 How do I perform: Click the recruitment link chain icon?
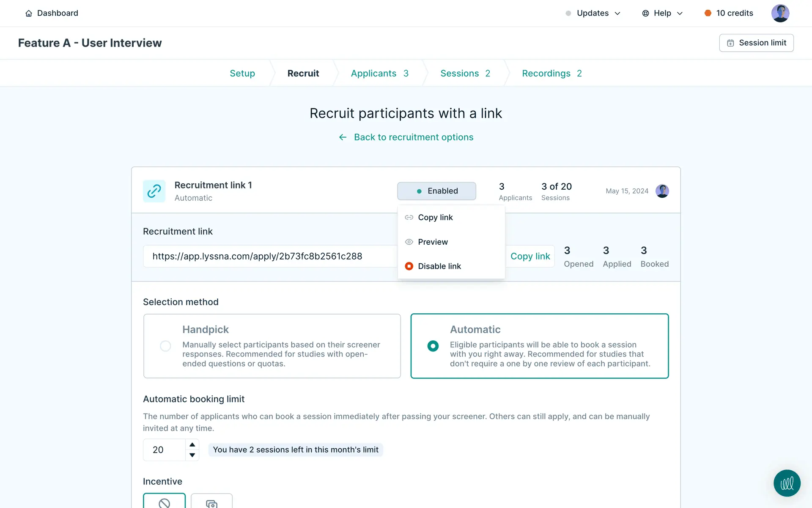[x=154, y=191]
